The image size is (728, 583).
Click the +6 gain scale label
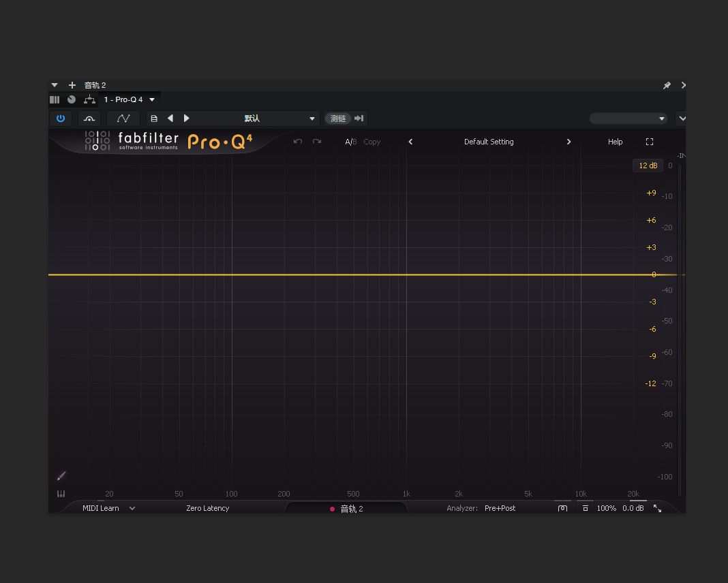coord(651,220)
